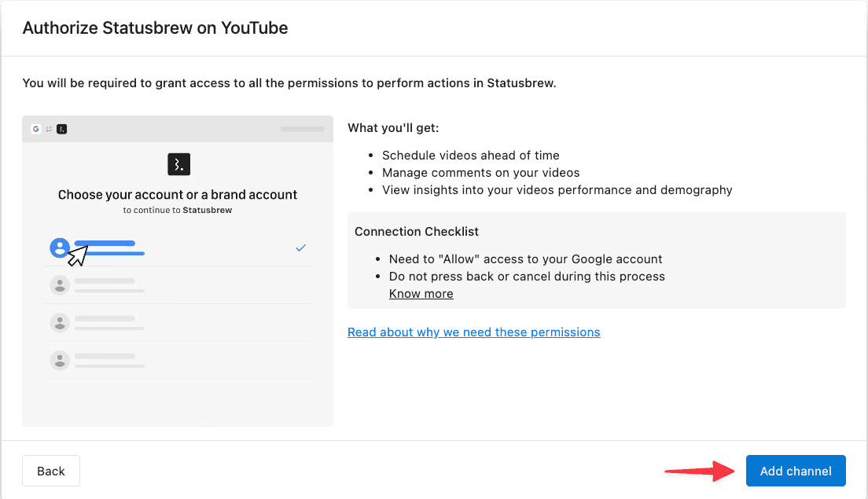Click the Authorize Statusbrew on YouTube title
The width and height of the screenshot is (868, 499).
(x=155, y=28)
